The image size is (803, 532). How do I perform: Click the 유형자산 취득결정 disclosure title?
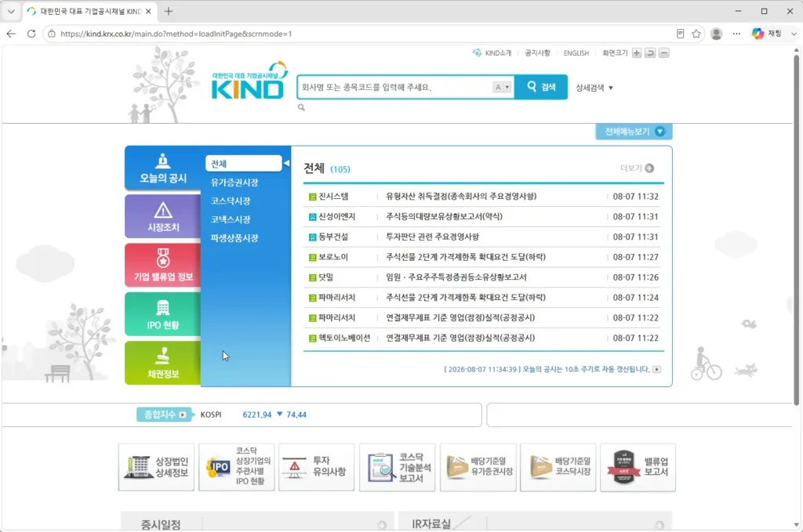point(461,197)
